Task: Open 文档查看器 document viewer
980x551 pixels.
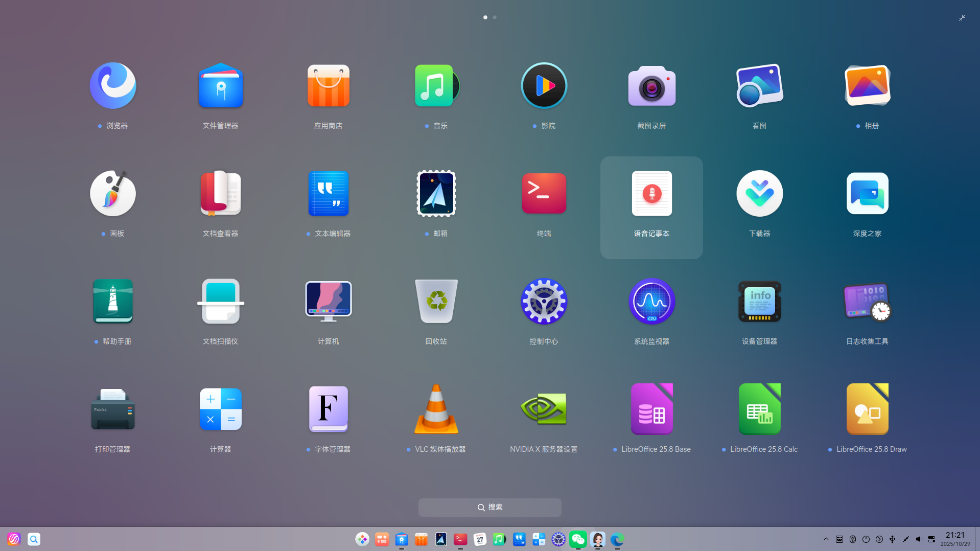Action: 221,194
